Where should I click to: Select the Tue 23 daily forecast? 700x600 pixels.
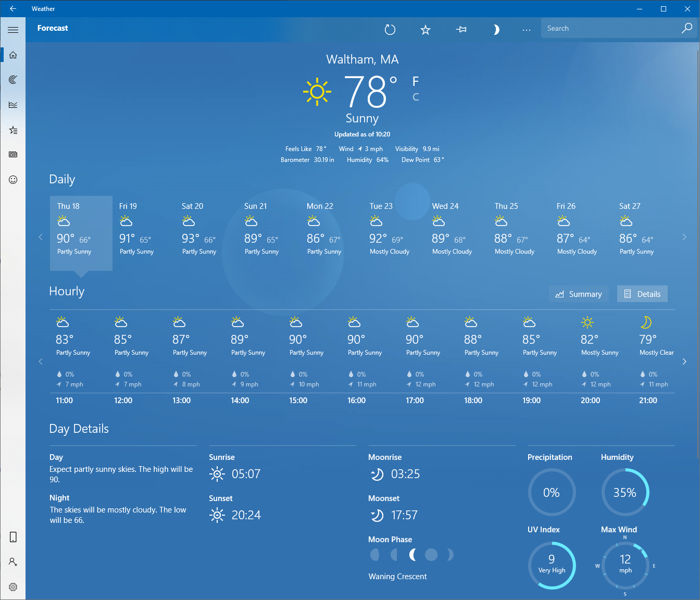[394, 233]
